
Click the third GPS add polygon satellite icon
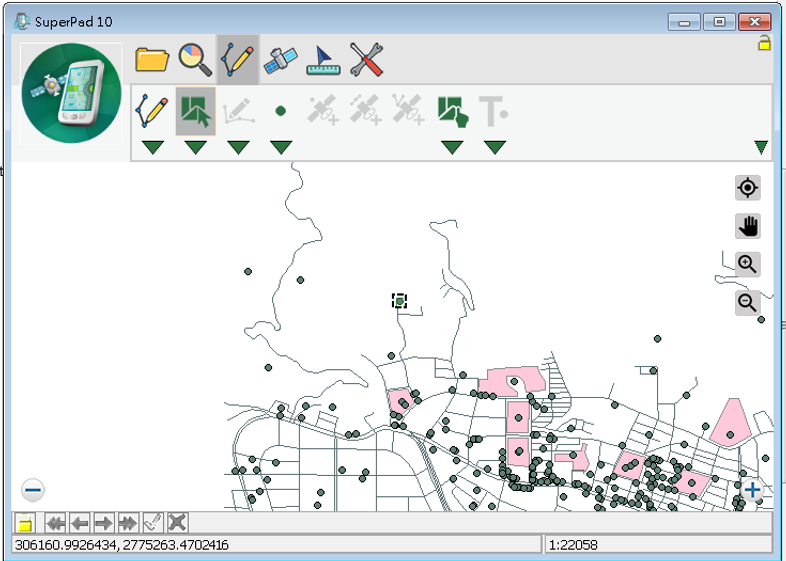point(409,109)
